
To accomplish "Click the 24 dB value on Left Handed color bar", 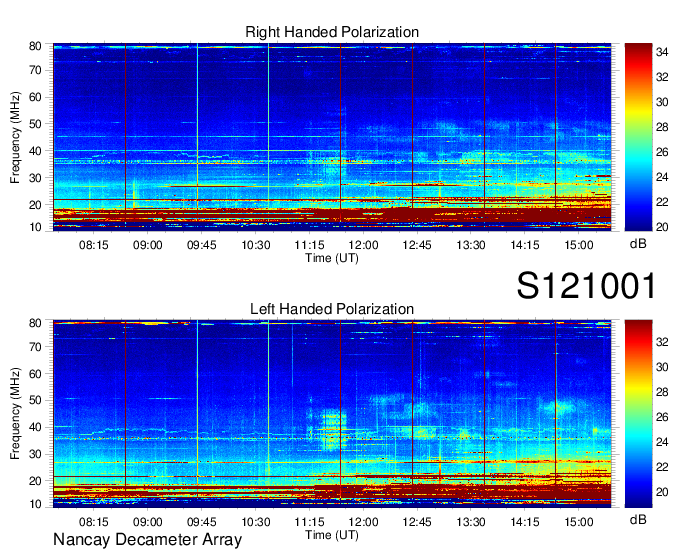I will pyautogui.click(x=662, y=442).
